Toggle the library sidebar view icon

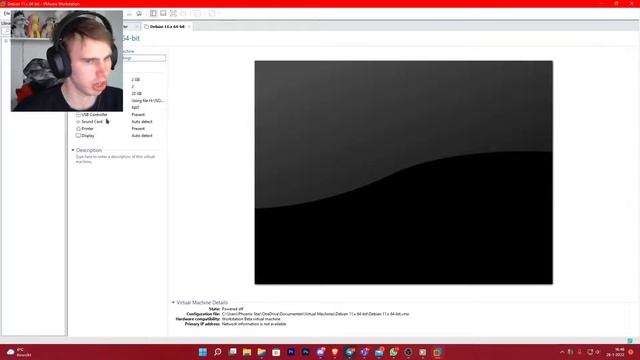pyautogui.click(x=153, y=13)
